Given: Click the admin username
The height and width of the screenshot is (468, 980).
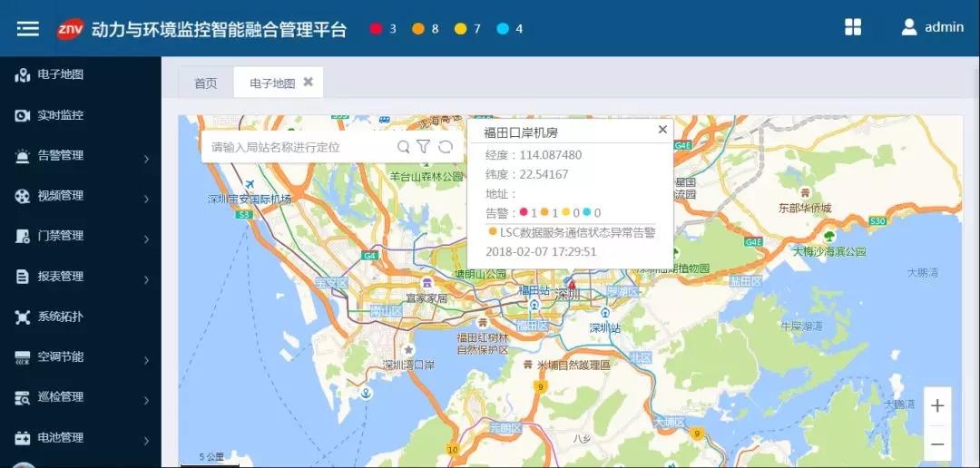Looking at the screenshot, I should click(x=944, y=27).
